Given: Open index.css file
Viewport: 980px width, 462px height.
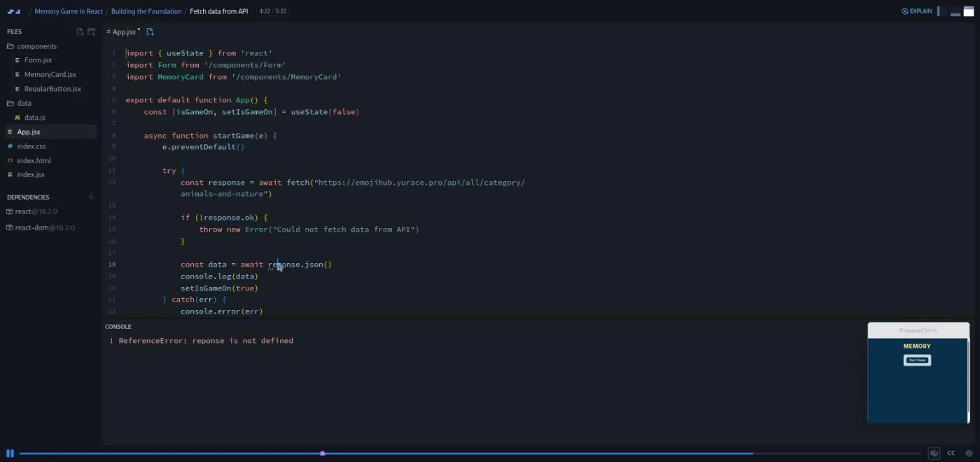Looking at the screenshot, I should [31, 146].
